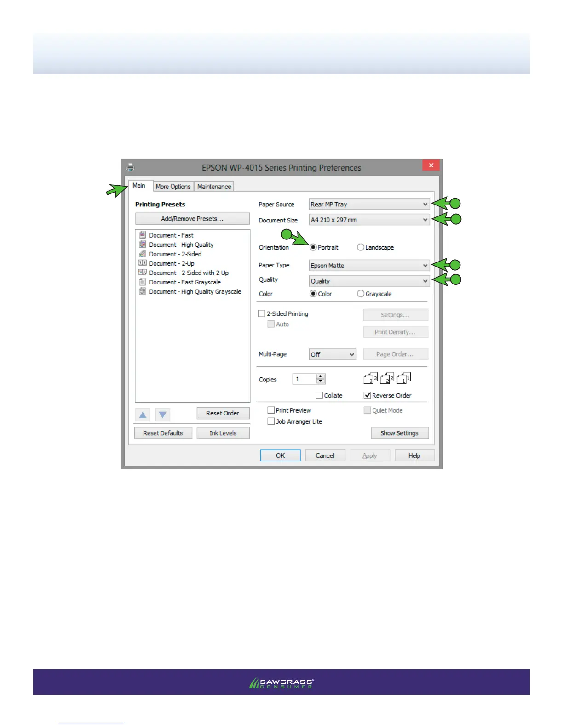The height and width of the screenshot is (728, 563).
Task: Select 'Document - 2-Sided with 2-Up' text
Action: click(x=189, y=273)
